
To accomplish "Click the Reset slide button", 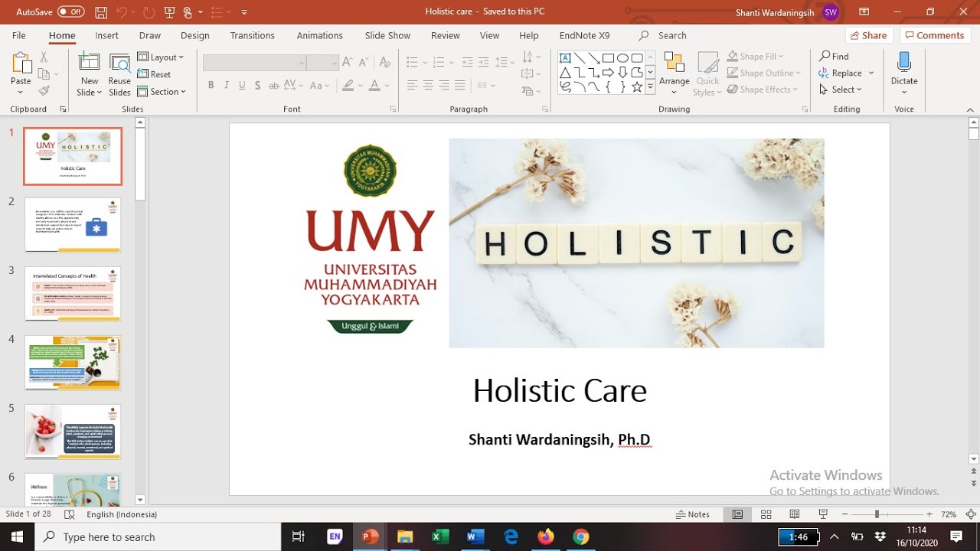I will point(154,74).
